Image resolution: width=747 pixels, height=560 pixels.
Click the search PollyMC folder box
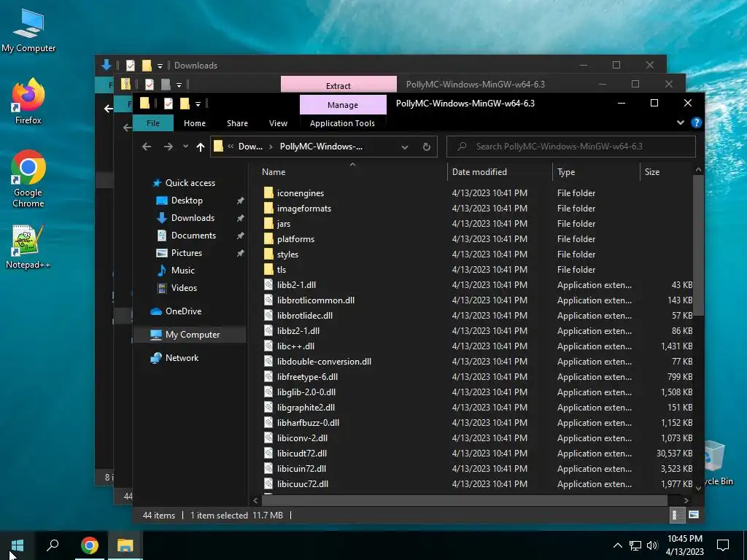pyautogui.click(x=570, y=147)
